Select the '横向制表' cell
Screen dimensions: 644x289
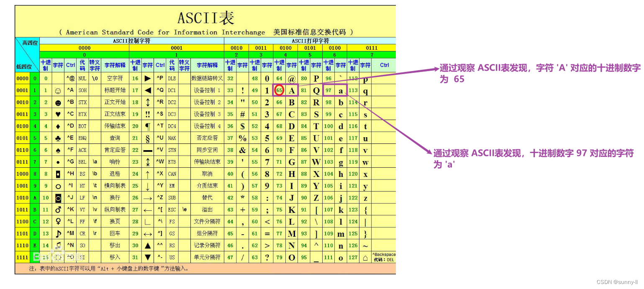pyautogui.click(x=115, y=186)
